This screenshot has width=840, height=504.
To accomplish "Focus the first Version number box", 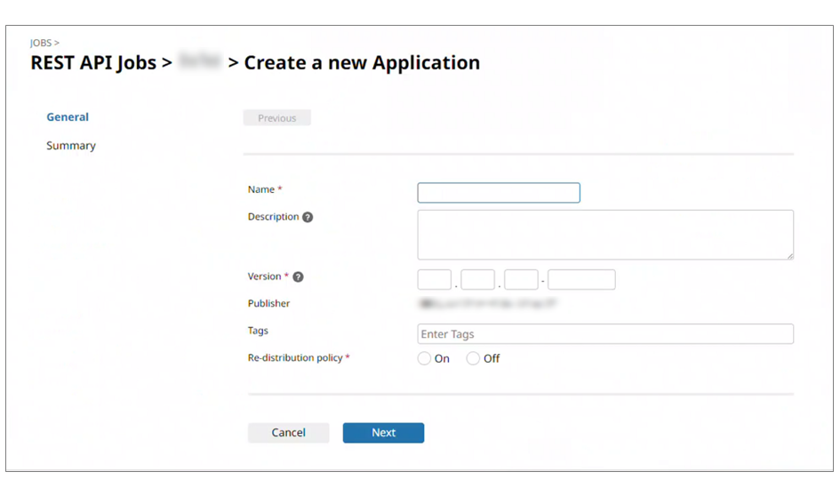I will 435,280.
